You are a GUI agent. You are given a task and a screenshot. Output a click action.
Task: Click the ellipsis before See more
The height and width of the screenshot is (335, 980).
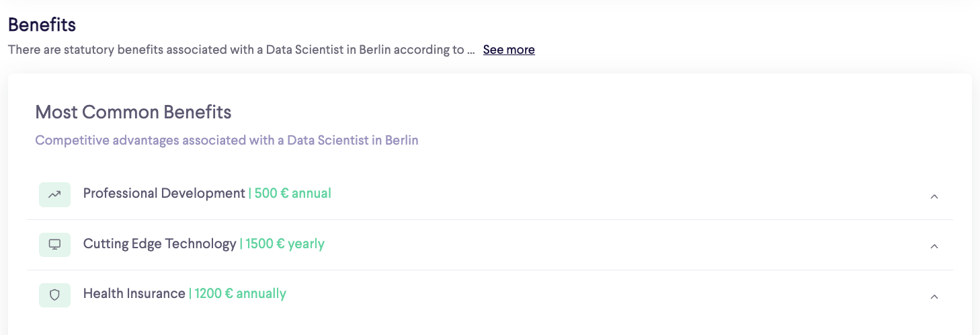point(471,50)
